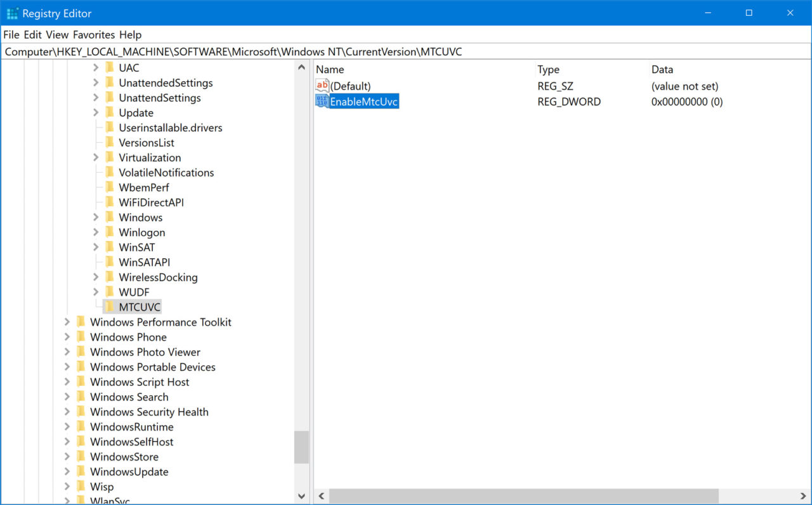Click the values pane scroll right arrow
This screenshot has width=812, height=505.
point(804,496)
